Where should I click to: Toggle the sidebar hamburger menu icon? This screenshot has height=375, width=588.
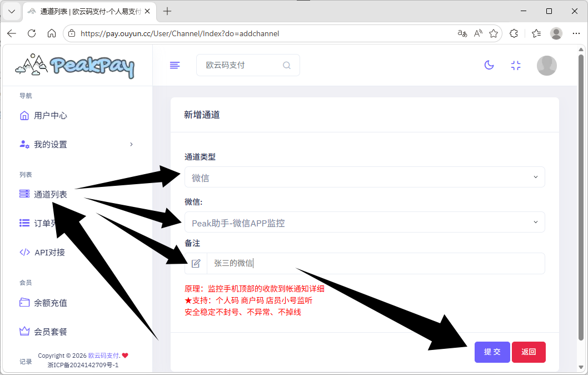click(x=175, y=65)
